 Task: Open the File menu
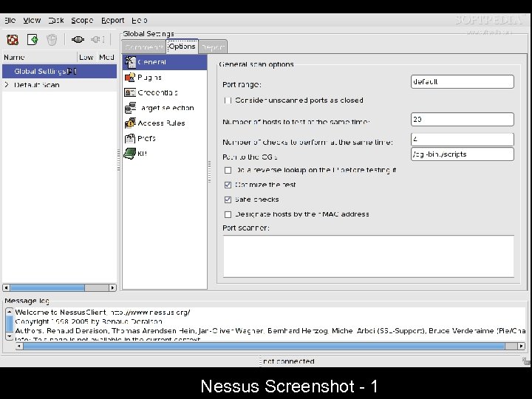click(10, 21)
